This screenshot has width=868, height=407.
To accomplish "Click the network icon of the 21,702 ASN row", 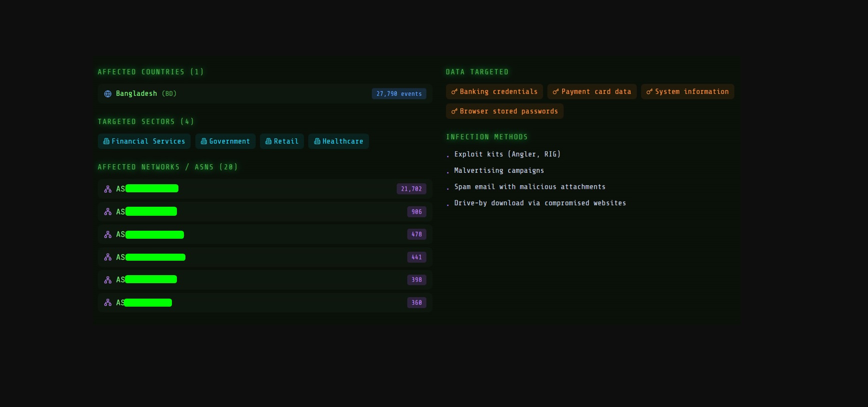I will point(107,189).
